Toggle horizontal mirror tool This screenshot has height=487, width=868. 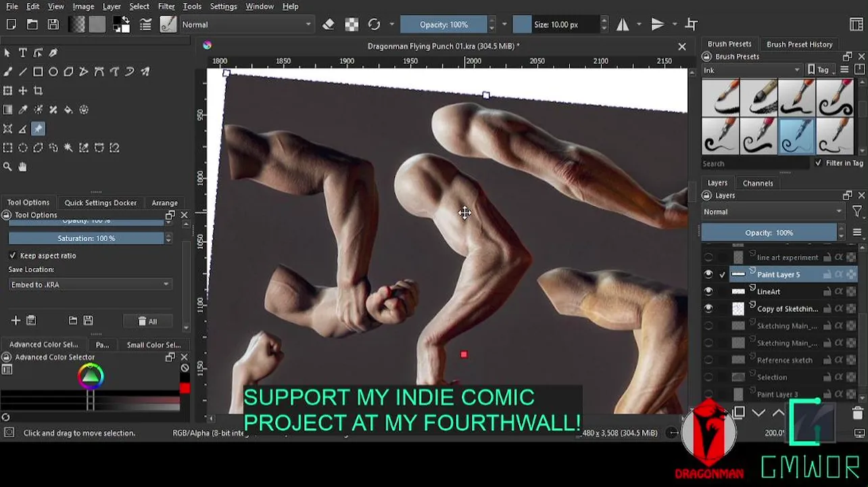(x=623, y=24)
